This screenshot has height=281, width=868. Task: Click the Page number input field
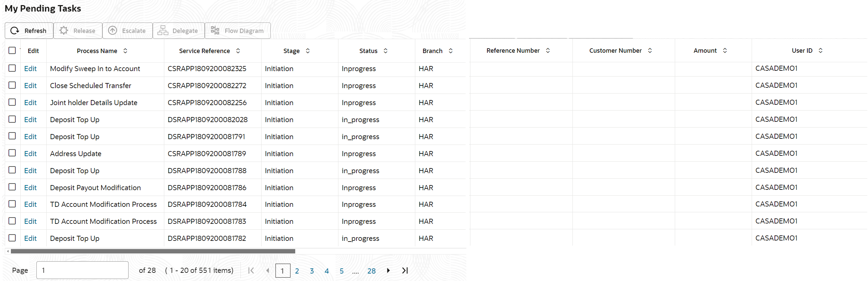tap(82, 270)
